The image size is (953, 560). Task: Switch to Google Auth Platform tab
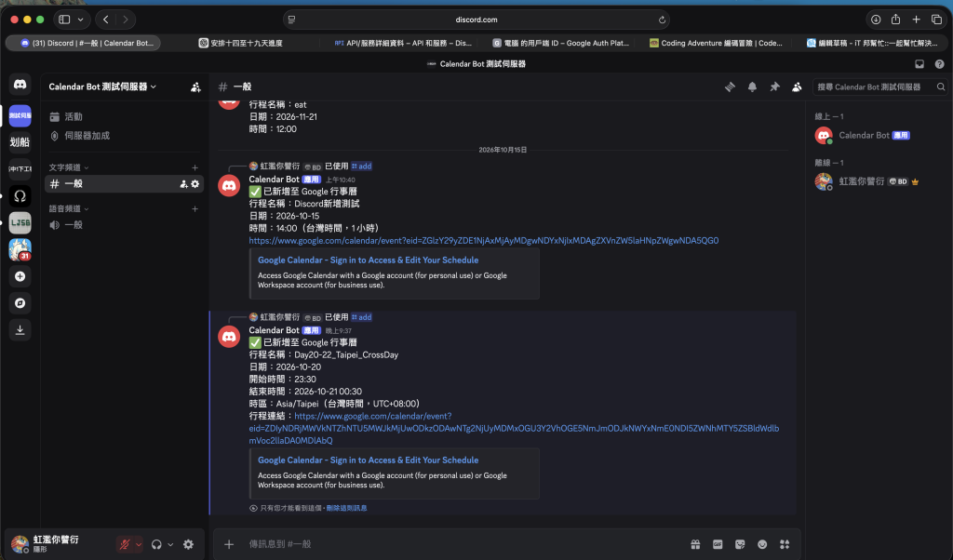560,43
